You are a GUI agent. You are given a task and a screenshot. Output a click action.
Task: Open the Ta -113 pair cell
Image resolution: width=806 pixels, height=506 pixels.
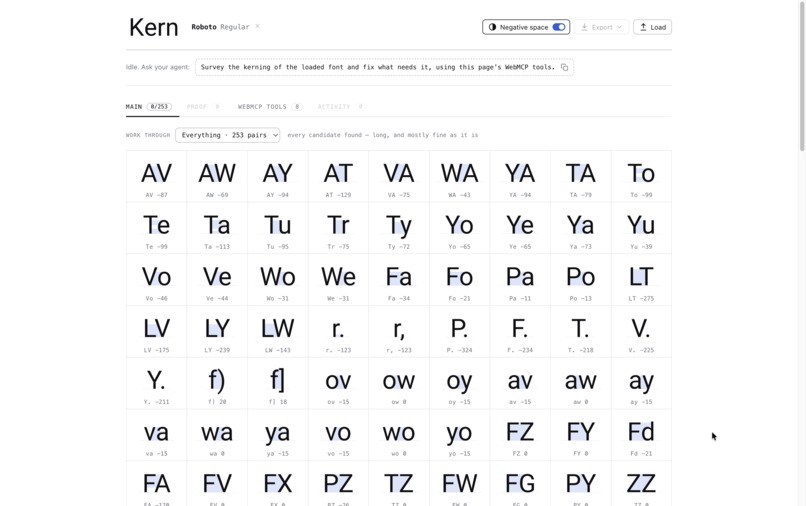[217, 228]
